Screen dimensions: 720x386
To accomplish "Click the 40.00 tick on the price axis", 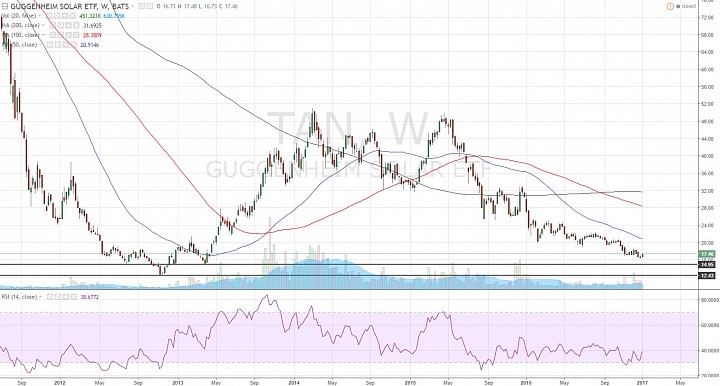I will point(707,156).
